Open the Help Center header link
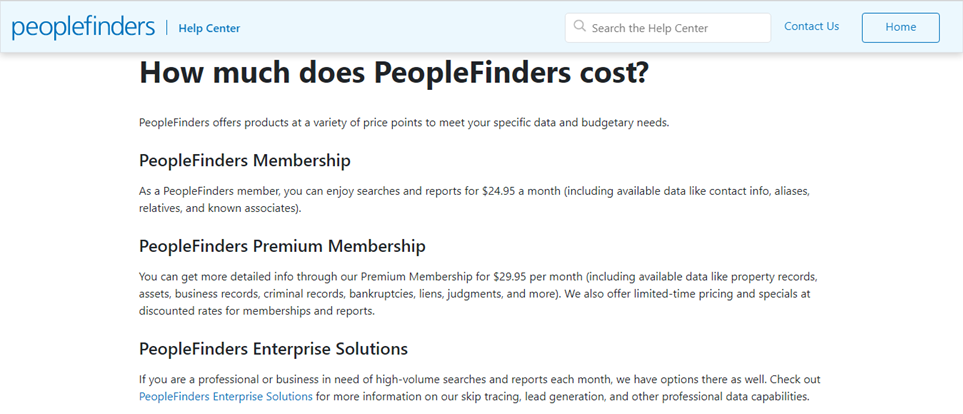 [x=209, y=28]
